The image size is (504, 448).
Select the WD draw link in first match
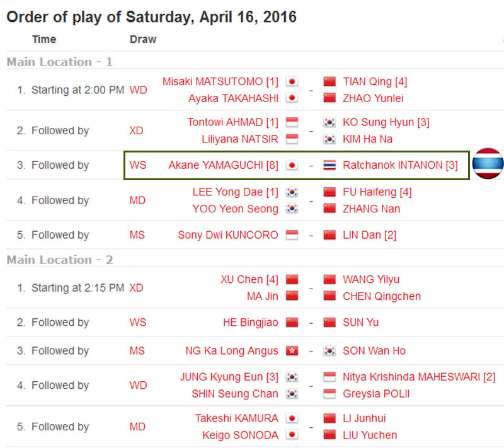coord(138,90)
